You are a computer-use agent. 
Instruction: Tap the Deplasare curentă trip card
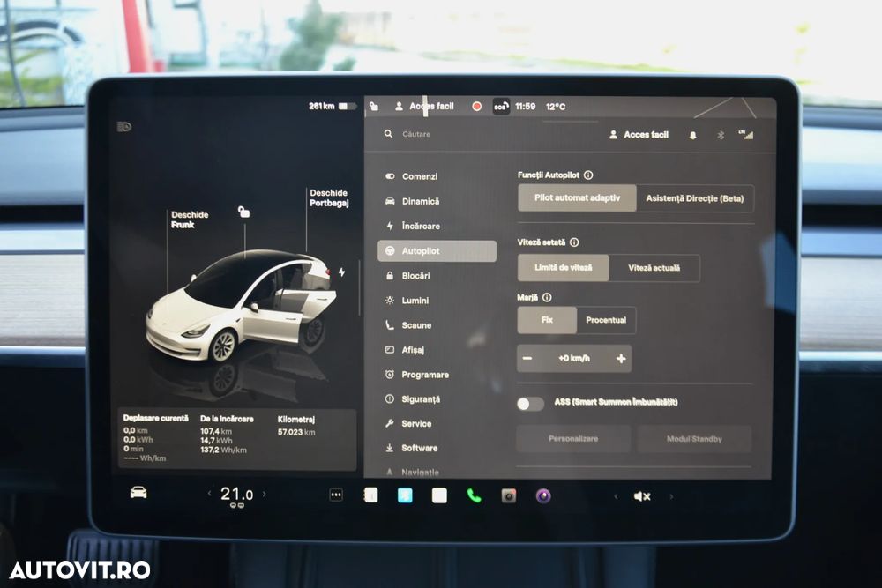156,438
